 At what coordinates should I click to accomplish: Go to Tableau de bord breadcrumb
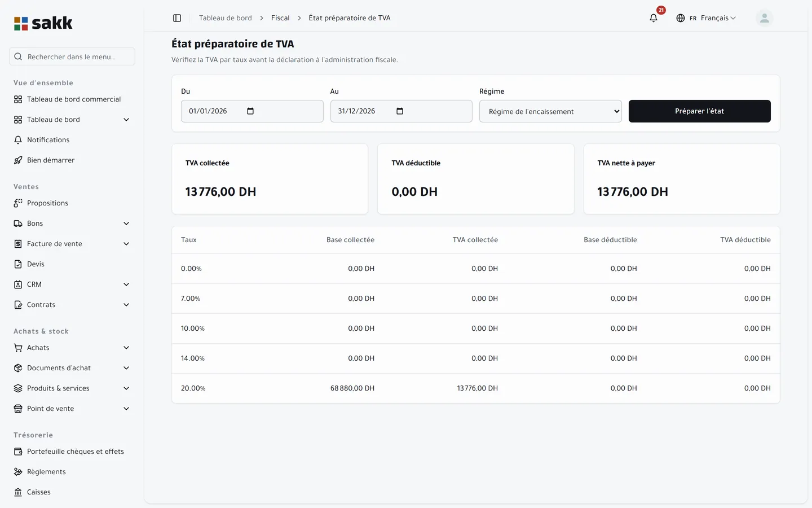[226, 18]
